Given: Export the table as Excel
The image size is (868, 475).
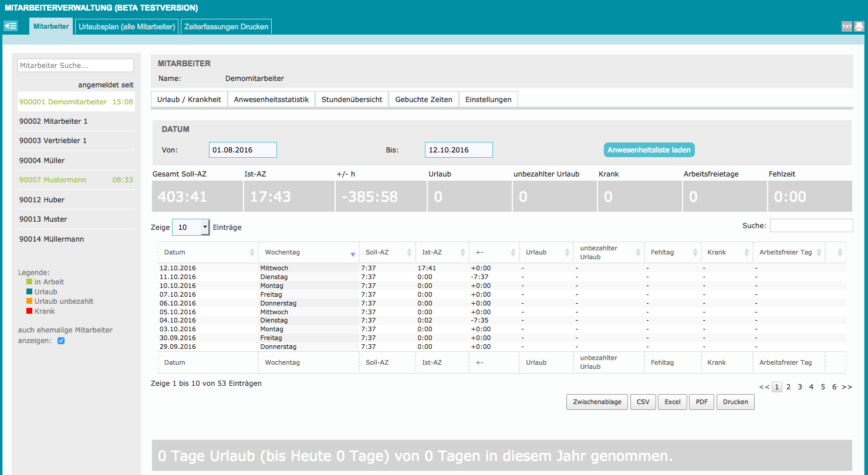Looking at the screenshot, I should (672, 402).
